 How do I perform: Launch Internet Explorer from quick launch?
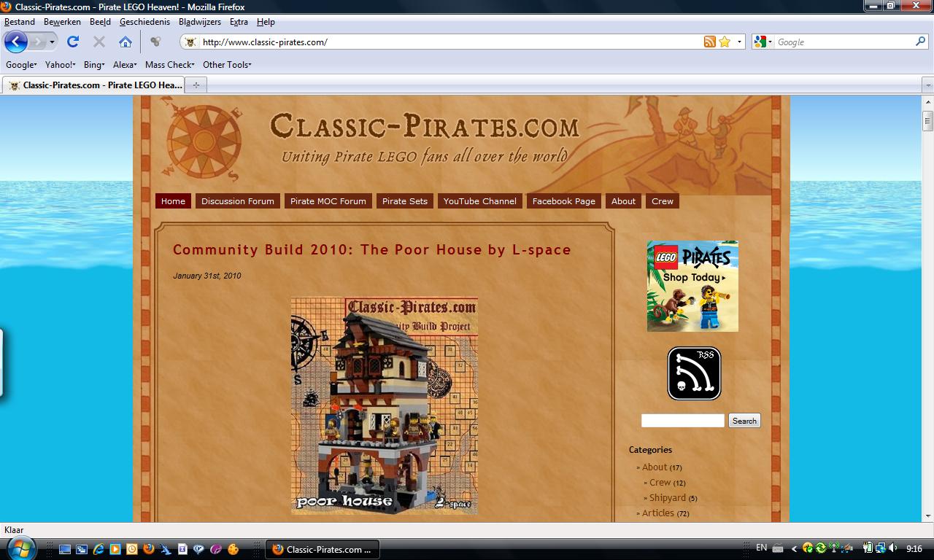coord(99,549)
